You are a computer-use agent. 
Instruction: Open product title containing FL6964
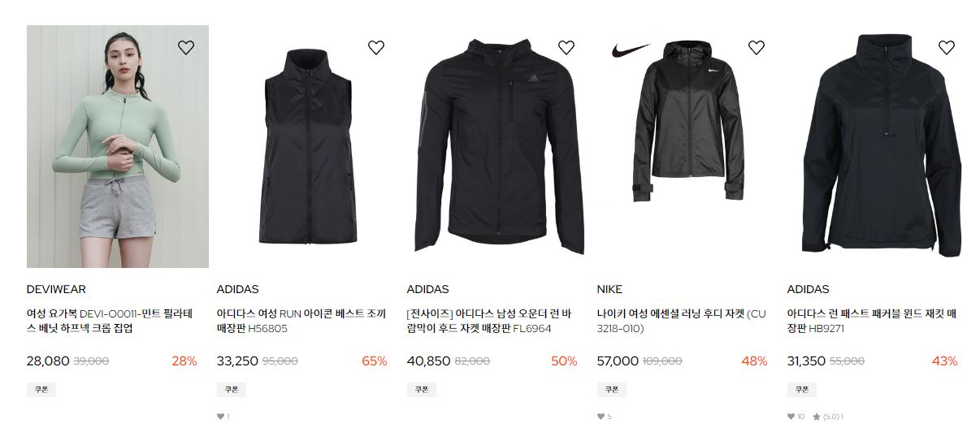click(x=489, y=321)
